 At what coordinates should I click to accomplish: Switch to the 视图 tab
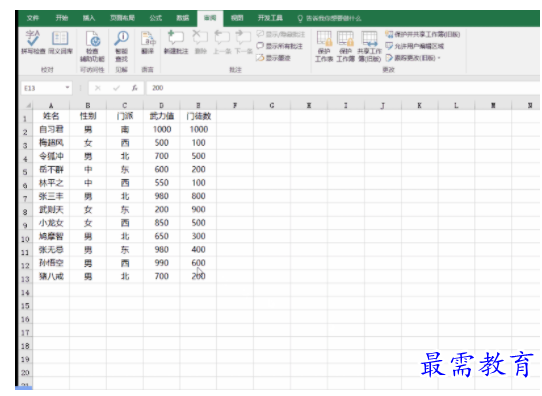pos(237,18)
